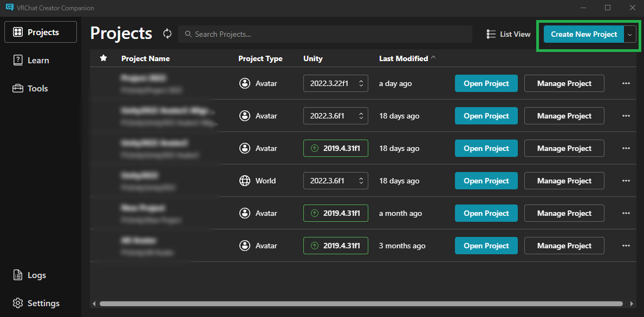Click the VRChat Creator Companion app logo
Viewport: 644px width, 317px height.
9,8
